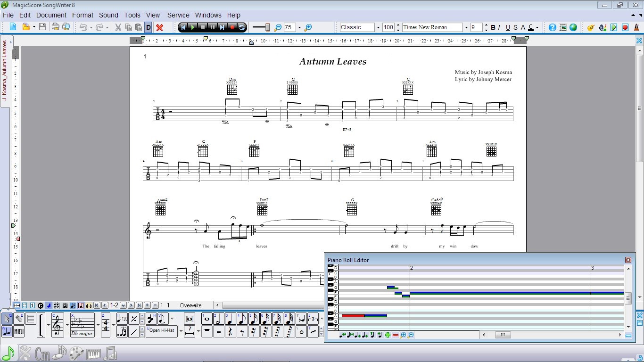The height and width of the screenshot is (362, 644).
Task: Select the J. Kosma_Autumn Leaves tab
Action: pos(5,71)
